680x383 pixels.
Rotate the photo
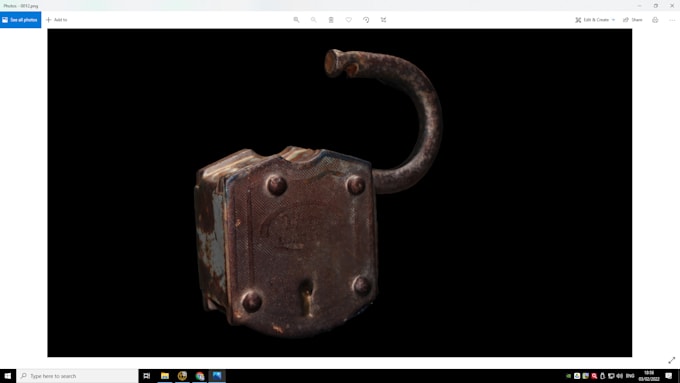tap(366, 20)
